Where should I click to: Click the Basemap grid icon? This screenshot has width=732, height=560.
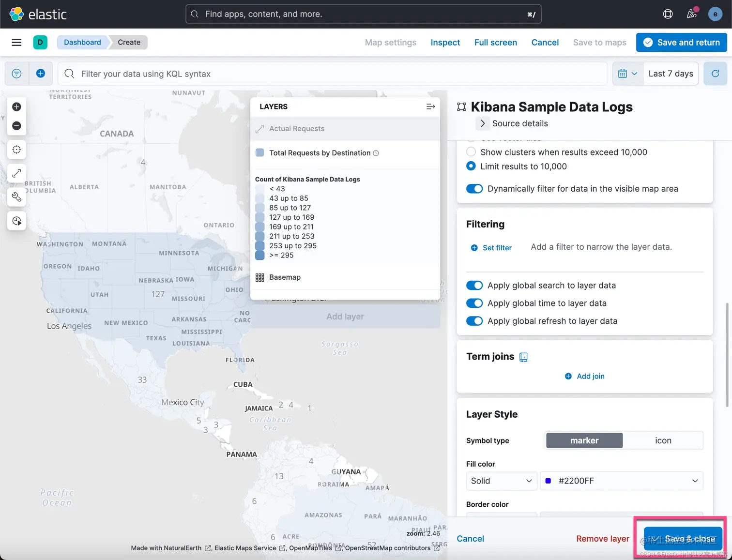[x=259, y=277]
